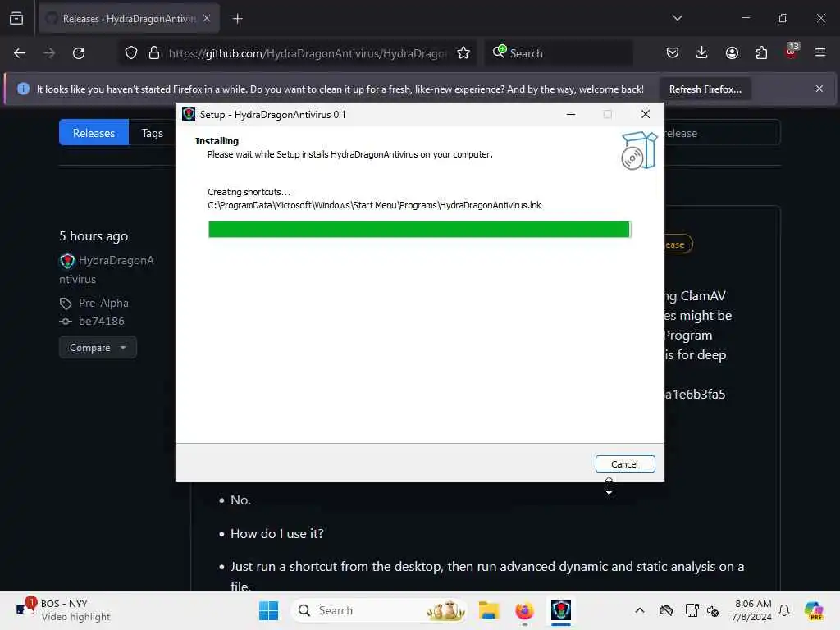Click the Firefox back arrow
Image resolution: width=840 pixels, height=630 pixels.
(x=20, y=53)
